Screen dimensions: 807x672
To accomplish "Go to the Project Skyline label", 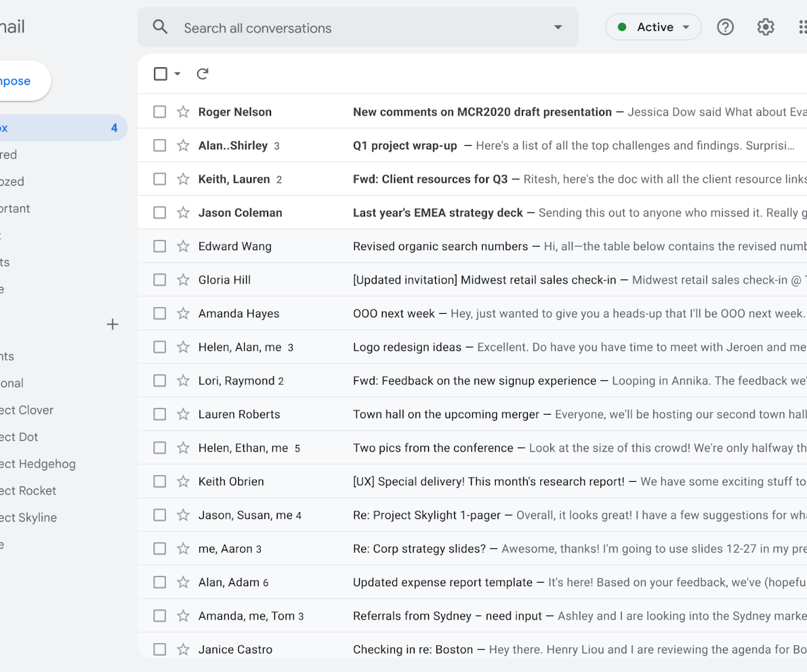I will [28, 517].
